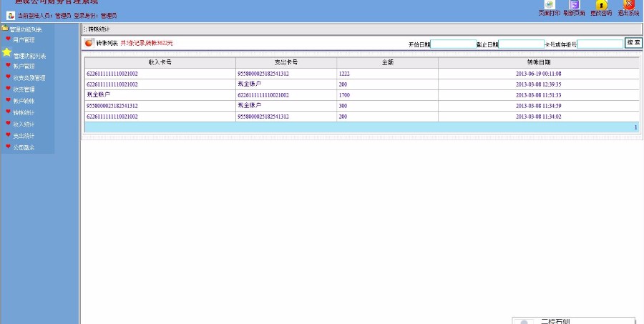
Task: Open 帐户管理 in the sidebar
Action: click(24, 66)
